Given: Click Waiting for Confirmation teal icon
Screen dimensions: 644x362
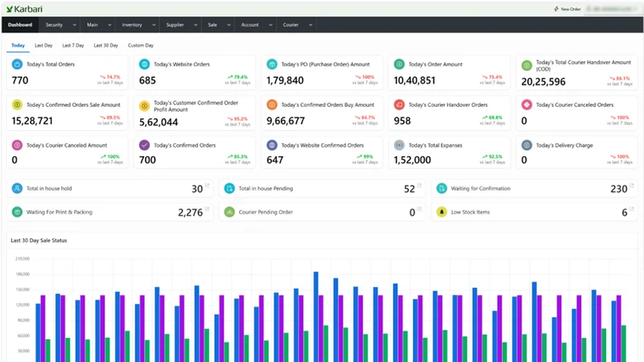Looking at the screenshot, I should point(441,188).
